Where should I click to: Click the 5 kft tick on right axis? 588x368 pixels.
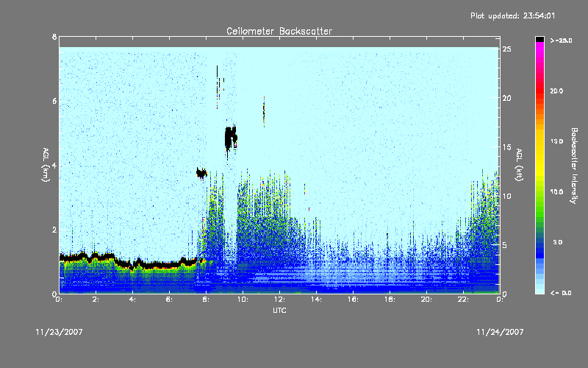coord(505,245)
